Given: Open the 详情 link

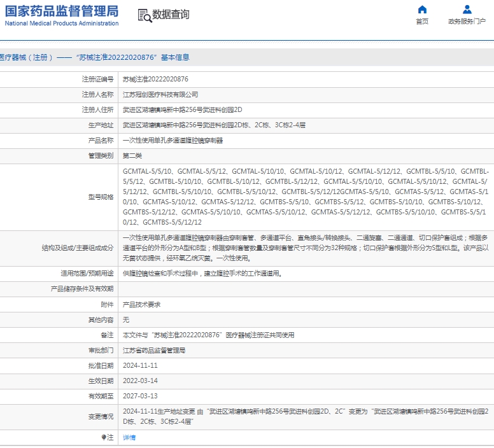Looking at the screenshot, I should coord(129,437).
